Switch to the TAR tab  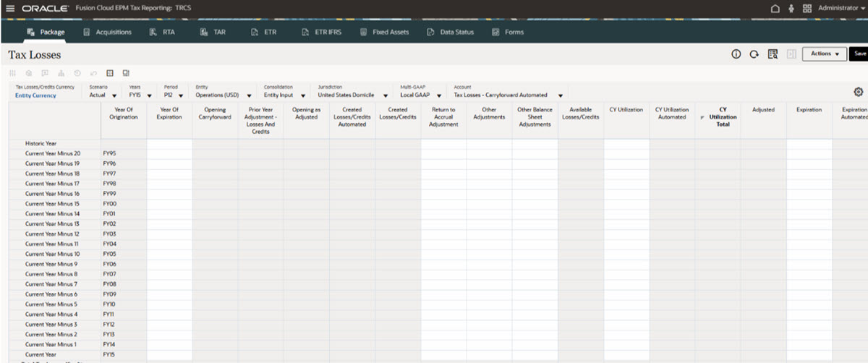(213, 32)
